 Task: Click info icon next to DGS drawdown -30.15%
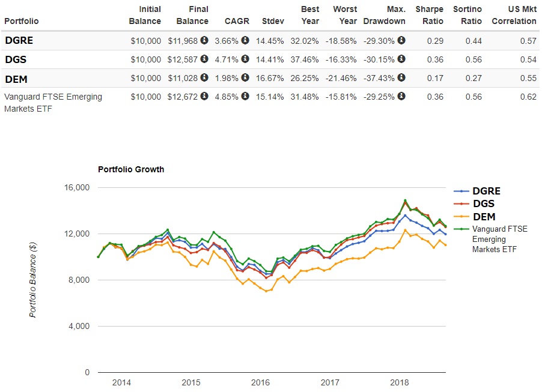(x=401, y=59)
